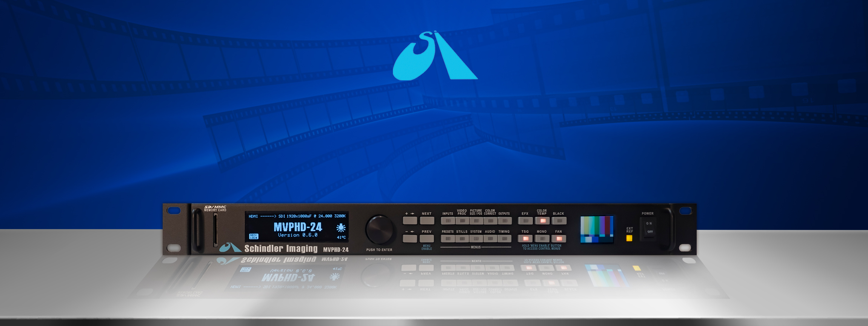
Task: Click the color bars preview screen
Action: (x=597, y=229)
